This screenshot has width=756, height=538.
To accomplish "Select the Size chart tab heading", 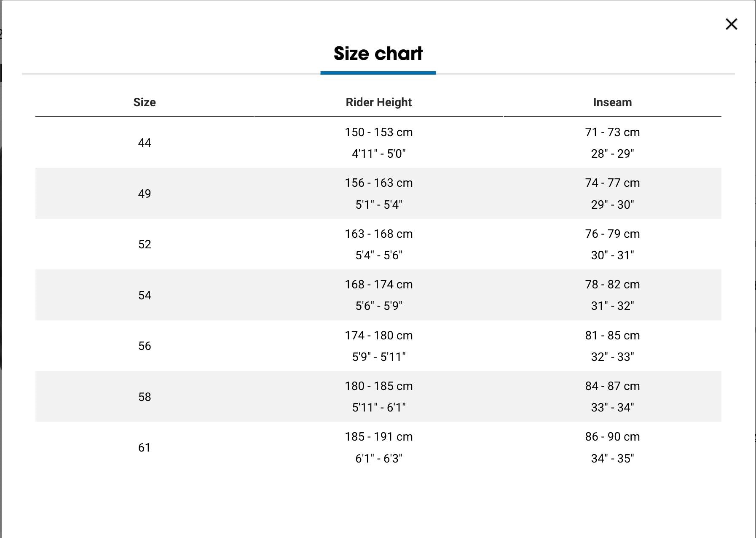I will click(378, 54).
